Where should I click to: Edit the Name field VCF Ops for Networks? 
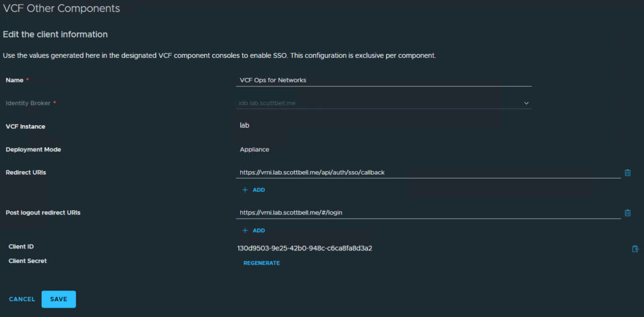point(384,81)
